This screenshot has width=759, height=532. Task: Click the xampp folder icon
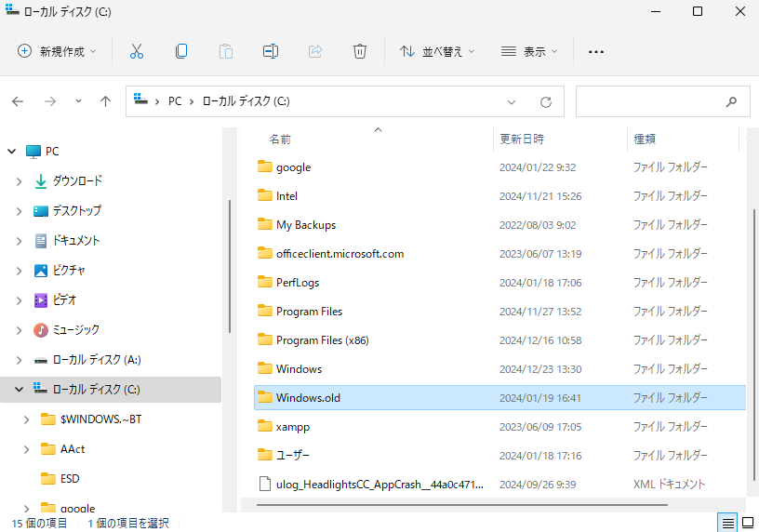(265, 426)
